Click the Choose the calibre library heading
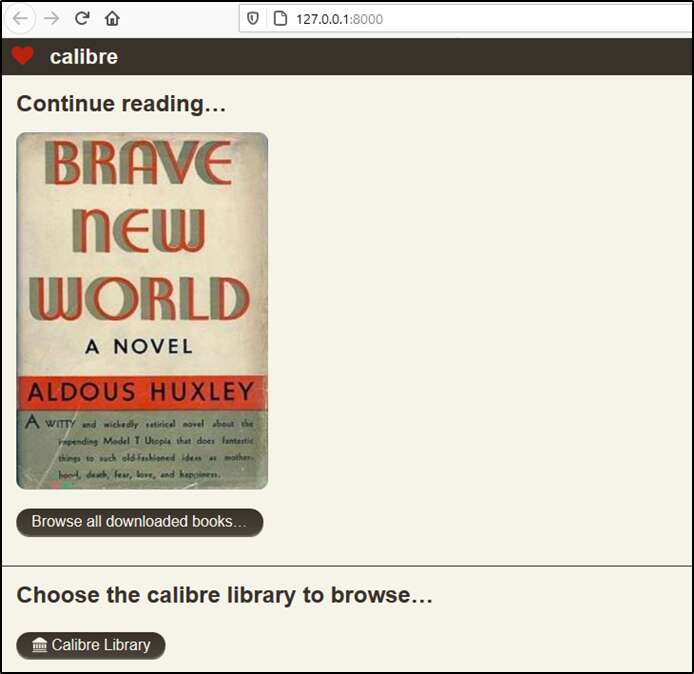The width and height of the screenshot is (694, 674). click(224, 595)
